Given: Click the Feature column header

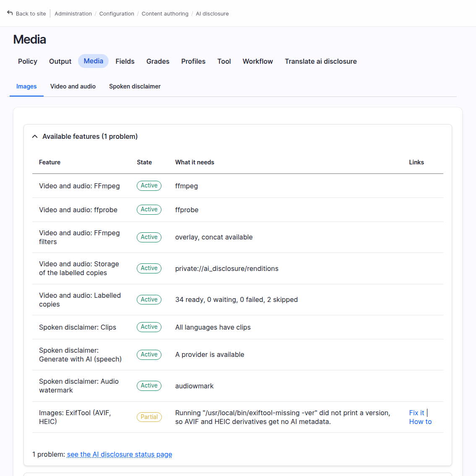Looking at the screenshot, I should 50,162.
